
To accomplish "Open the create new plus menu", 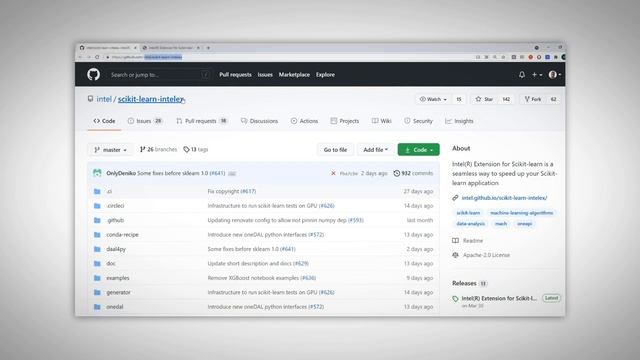I will (537, 75).
